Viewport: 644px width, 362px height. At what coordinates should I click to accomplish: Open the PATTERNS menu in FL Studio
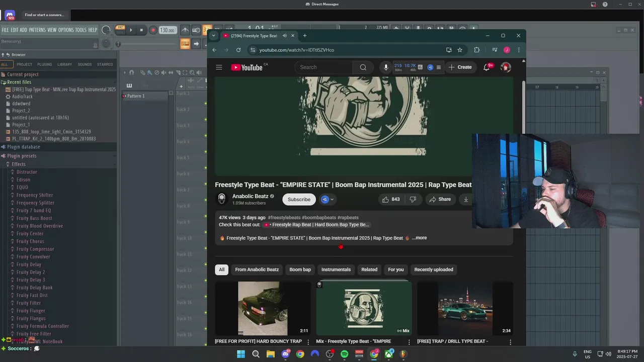tap(37, 30)
